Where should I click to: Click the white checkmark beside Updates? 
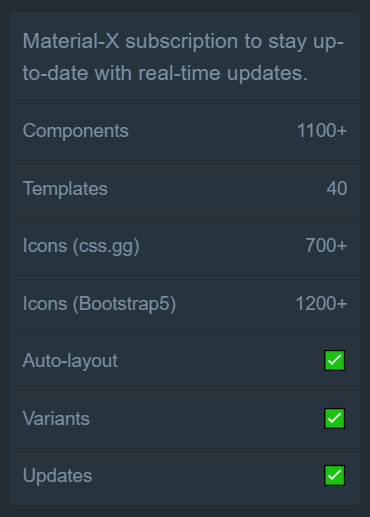click(x=334, y=475)
